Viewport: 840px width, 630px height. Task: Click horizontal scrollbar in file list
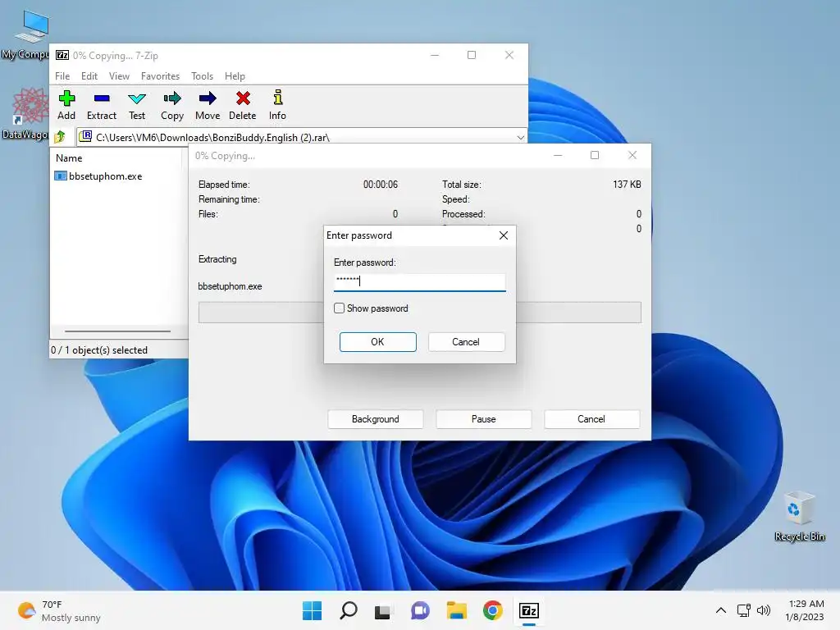[117, 331]
